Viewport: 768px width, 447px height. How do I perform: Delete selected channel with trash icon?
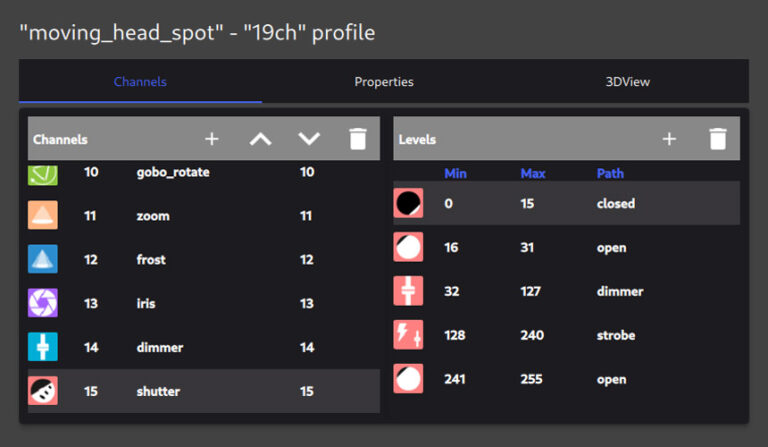point(358,139)
